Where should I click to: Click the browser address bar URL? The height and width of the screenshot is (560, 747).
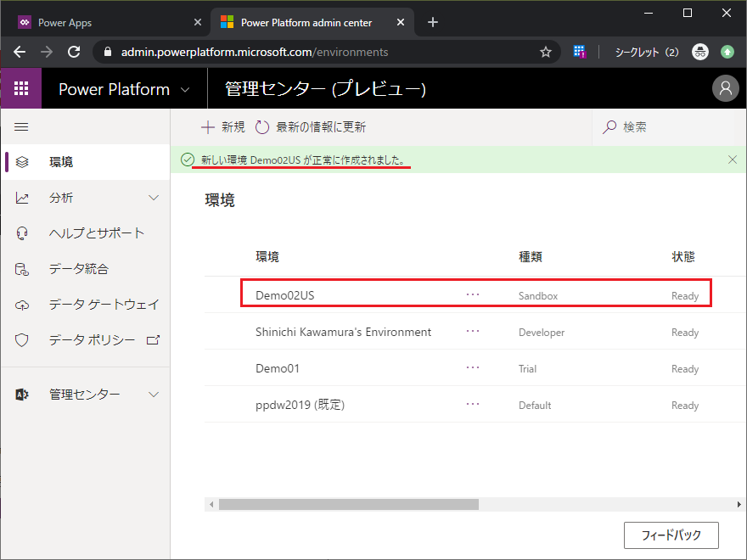point(255,52)
